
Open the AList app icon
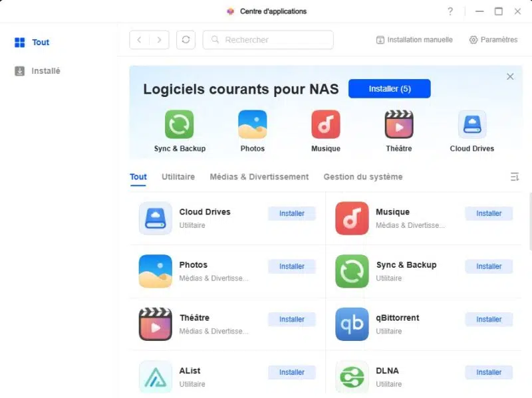(x=156, y=377)
